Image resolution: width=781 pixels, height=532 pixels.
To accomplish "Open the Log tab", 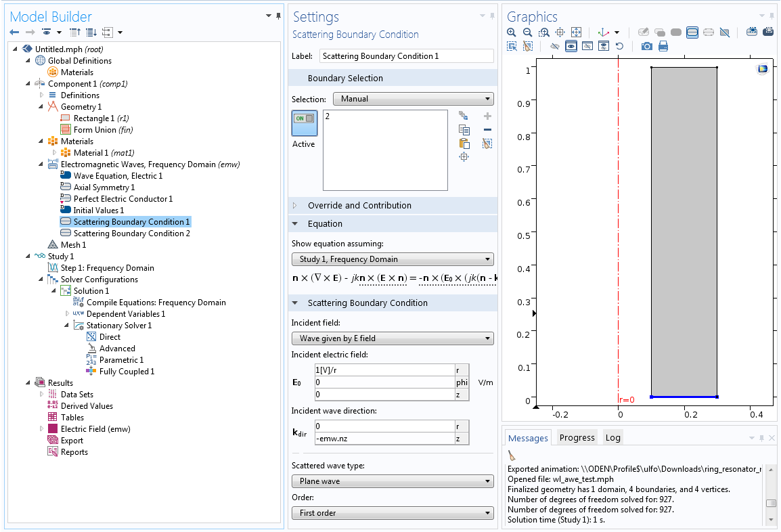I will [x=613, y=437].
